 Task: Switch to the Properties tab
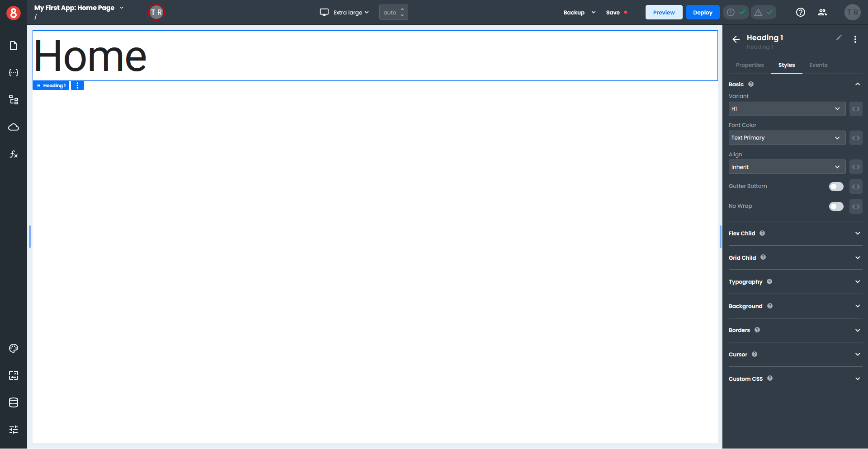(750, 65)
